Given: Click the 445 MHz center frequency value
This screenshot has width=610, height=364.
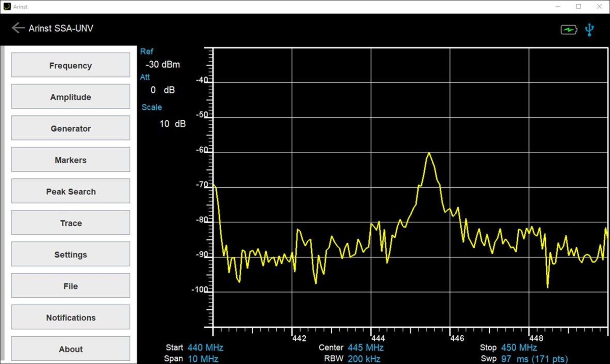Looking at the screenshot, I should coord(365,348).
